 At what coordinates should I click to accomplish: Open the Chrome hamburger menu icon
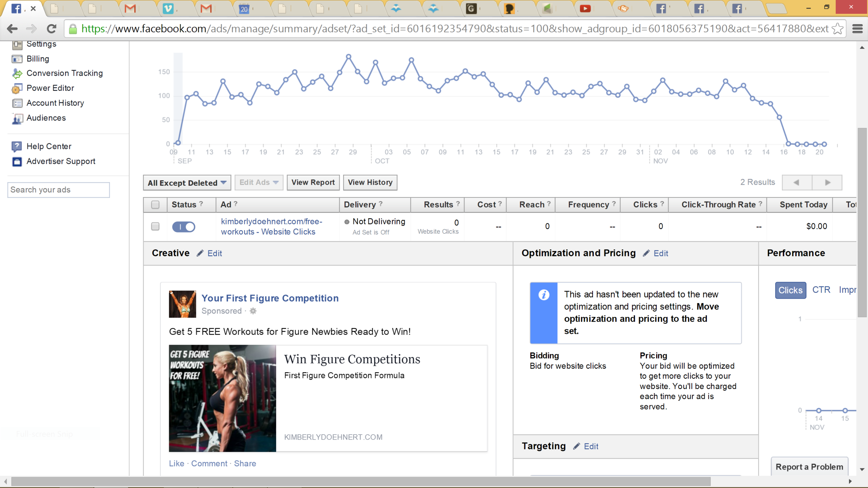857,29
